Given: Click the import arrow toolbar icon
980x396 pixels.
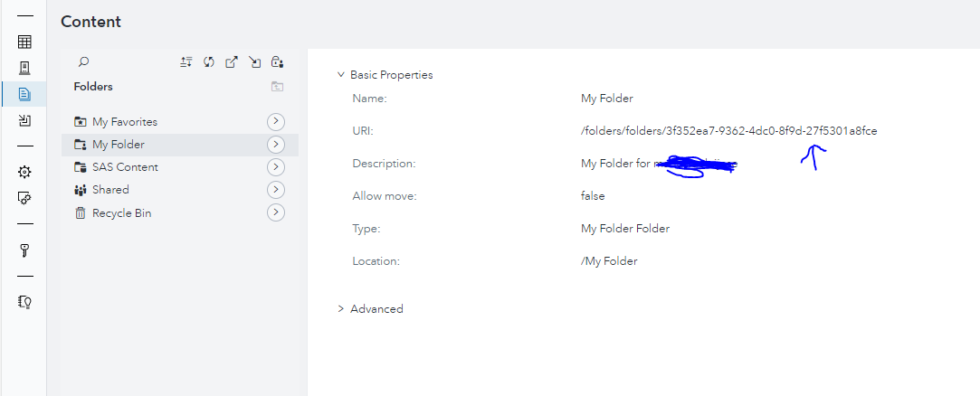Looking at the screenshot, I should [x=255, y=62].
